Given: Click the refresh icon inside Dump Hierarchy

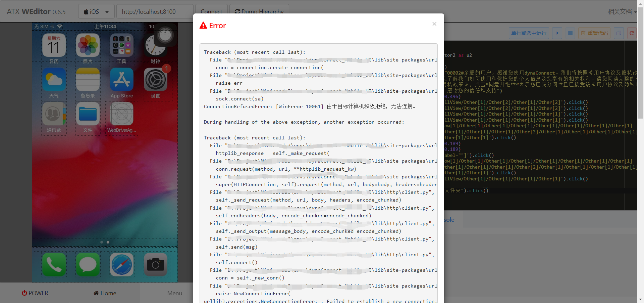Looking at the screenshot, I should (x=237, y=12).
